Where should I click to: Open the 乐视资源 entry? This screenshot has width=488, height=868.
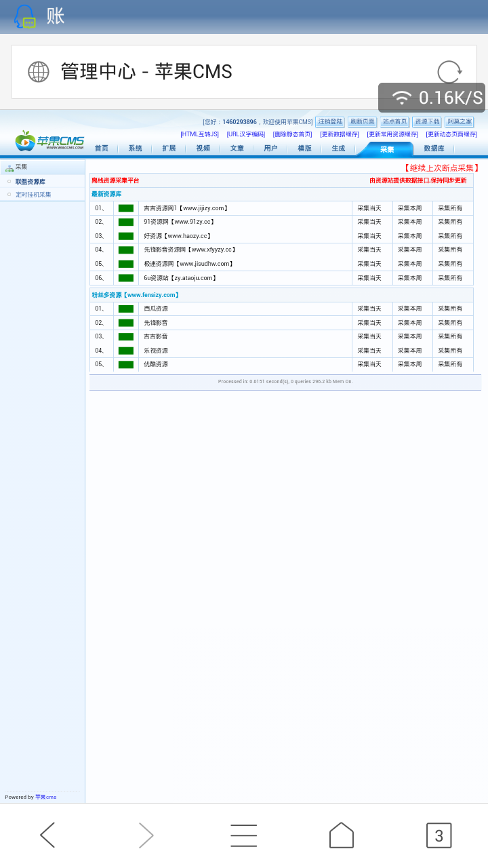(x=156, y=351)
